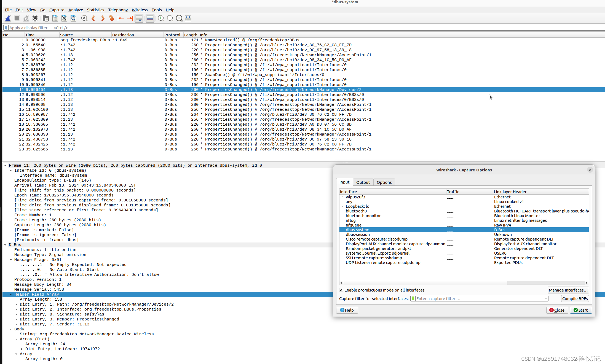Switch to the Output tab

[x=363, y=182]
